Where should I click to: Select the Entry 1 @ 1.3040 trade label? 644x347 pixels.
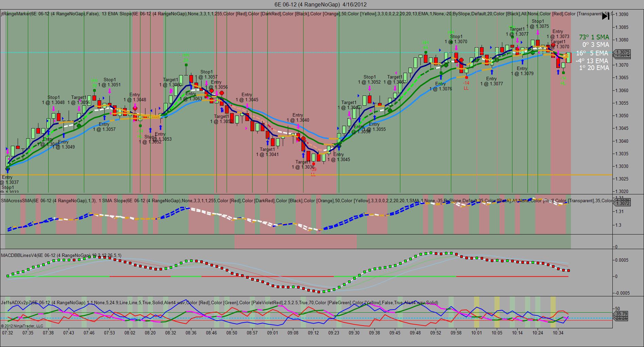(x=298, y=118)
